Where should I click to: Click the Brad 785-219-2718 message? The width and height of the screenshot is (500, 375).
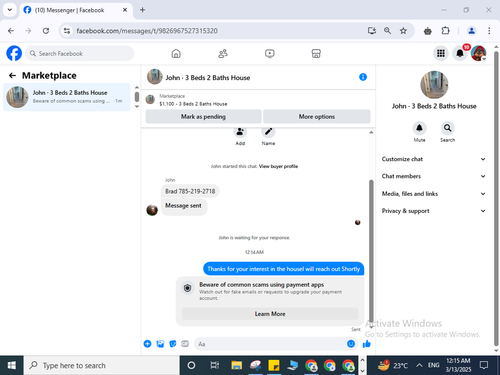(x=190, y=191)
